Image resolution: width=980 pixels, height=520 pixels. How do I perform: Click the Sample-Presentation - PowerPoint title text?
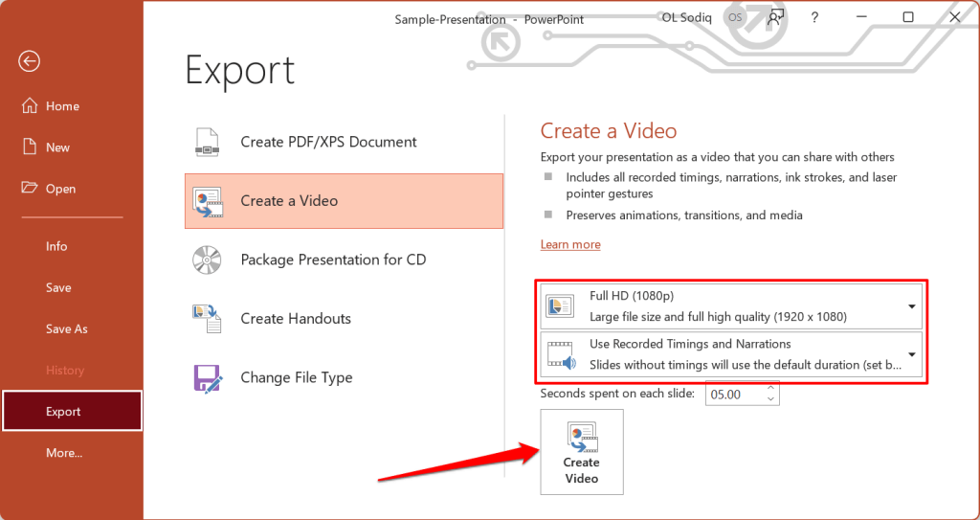tap(489, 19)
